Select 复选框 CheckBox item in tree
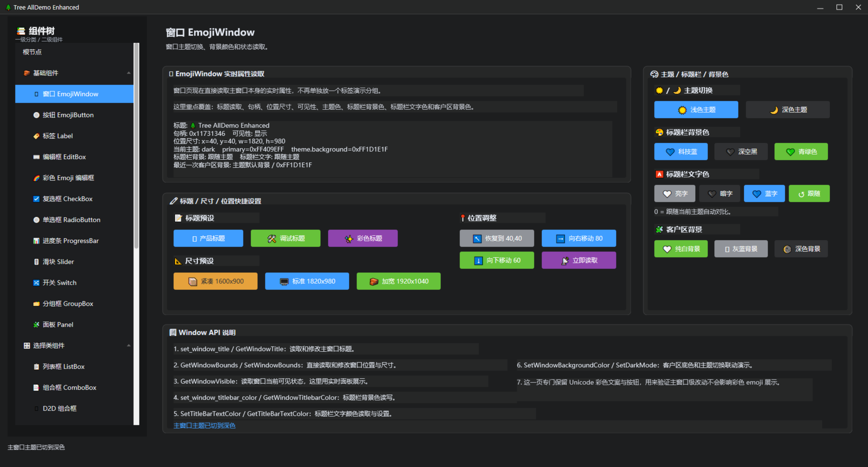 (67, 199)
